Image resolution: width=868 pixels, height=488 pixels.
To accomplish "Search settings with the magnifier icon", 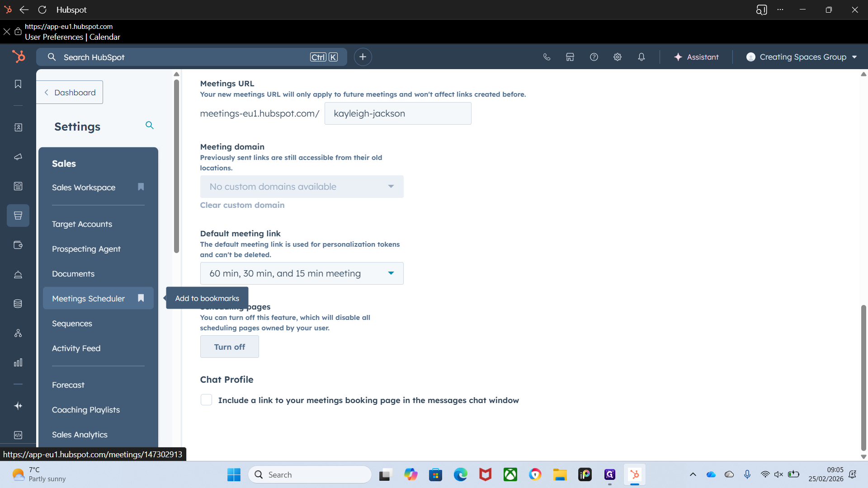I will pyautogui.click(x=150, y=125).
